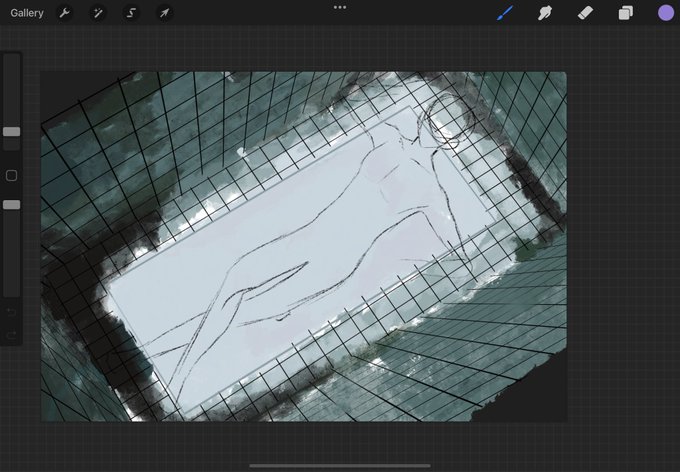Open the Actions wrench menu
The image size is (680, 472).
(64, 13)
